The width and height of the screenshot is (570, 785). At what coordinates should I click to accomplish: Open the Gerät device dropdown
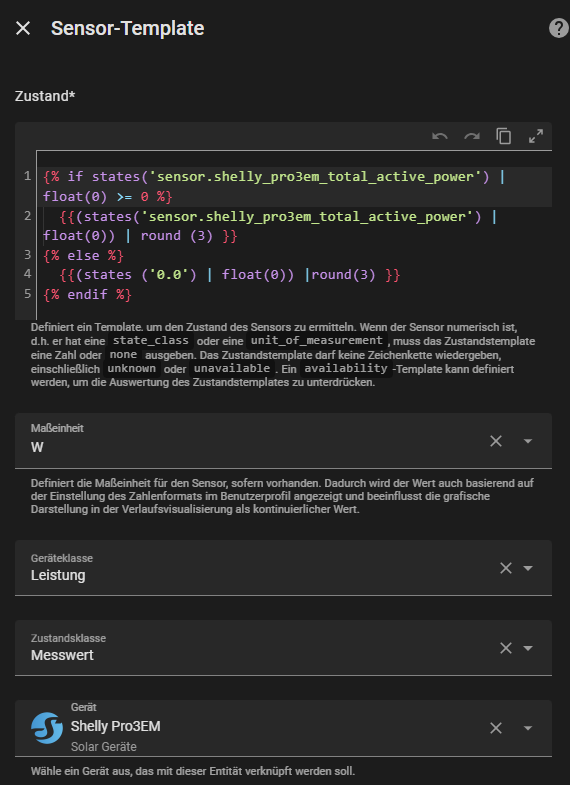[x=527, y=728]
